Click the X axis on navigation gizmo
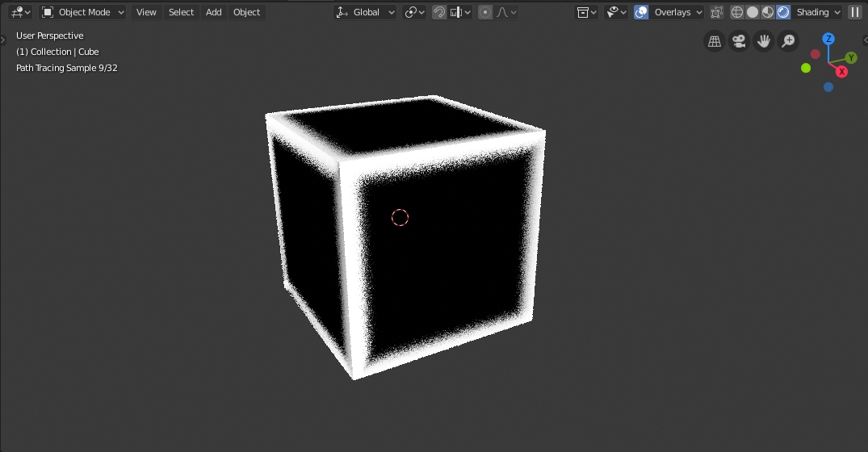 pos(841,71)
